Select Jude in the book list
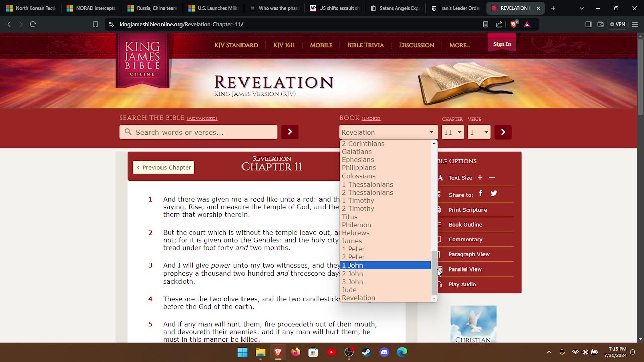Image resolution: width=644 pixels, height=362 pixels. tap(385, 290)
